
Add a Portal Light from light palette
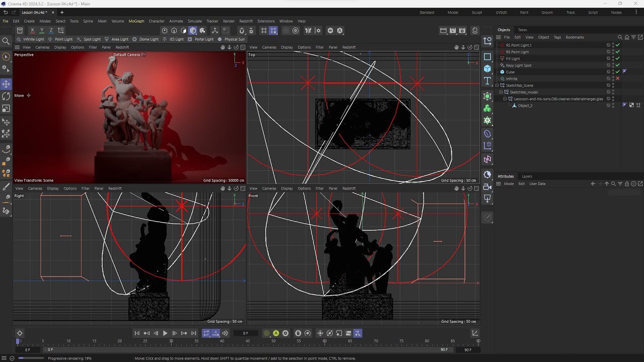tap(200, 39)
